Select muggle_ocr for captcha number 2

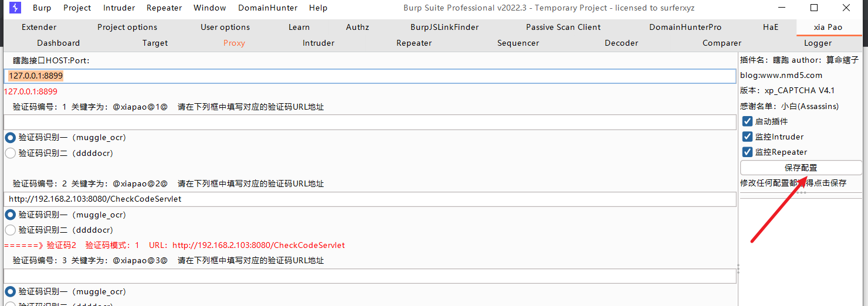click(10, 215)
